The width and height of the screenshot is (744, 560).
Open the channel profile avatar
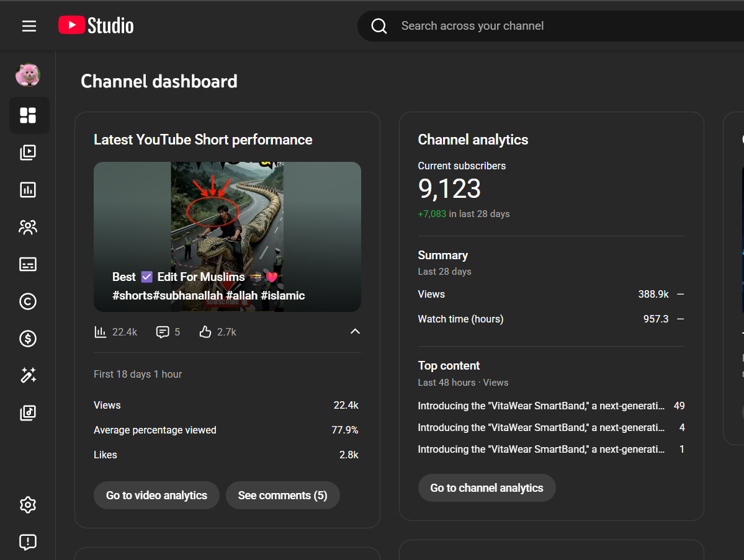28,75
